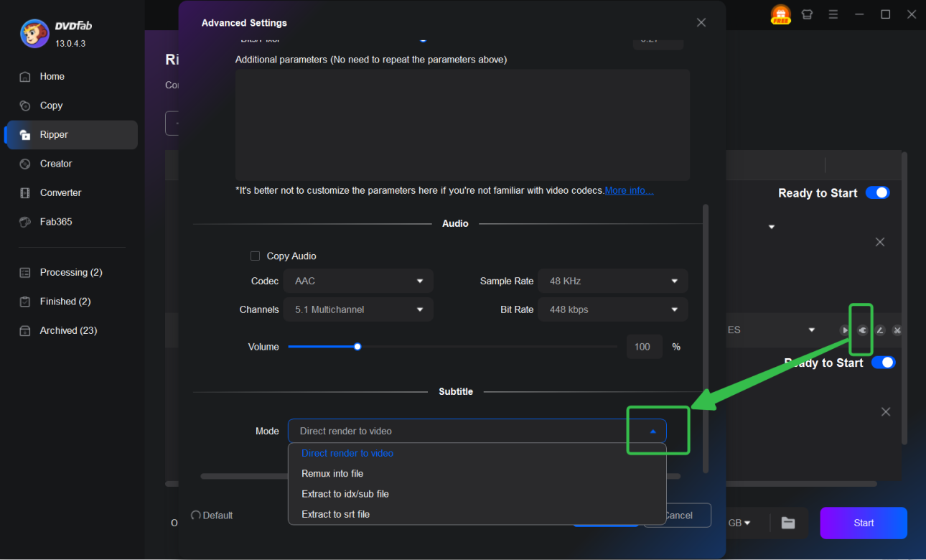This screenshot has height=560, width=926.
Task: Open the More info link
Action: (629, 190)
